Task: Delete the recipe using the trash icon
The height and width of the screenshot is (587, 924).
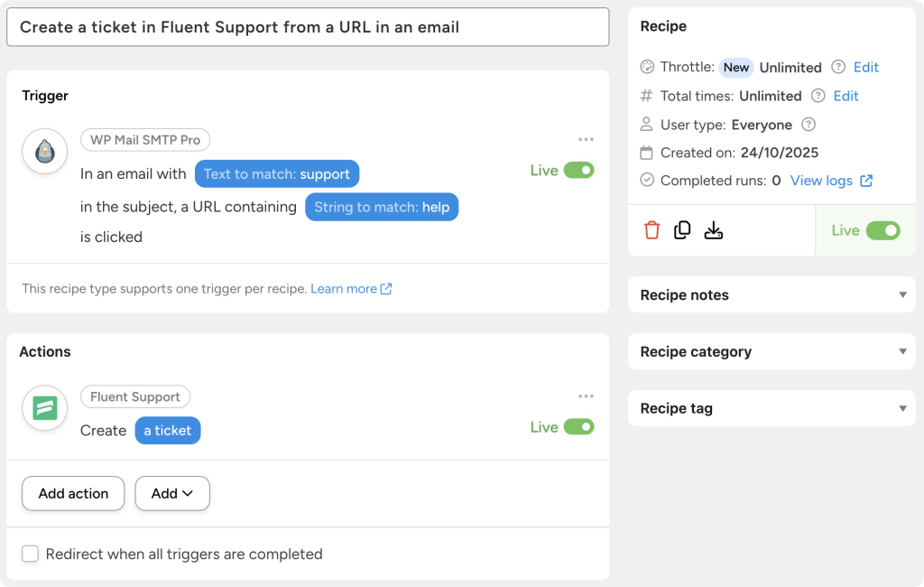Action: [x=652, y=230]
